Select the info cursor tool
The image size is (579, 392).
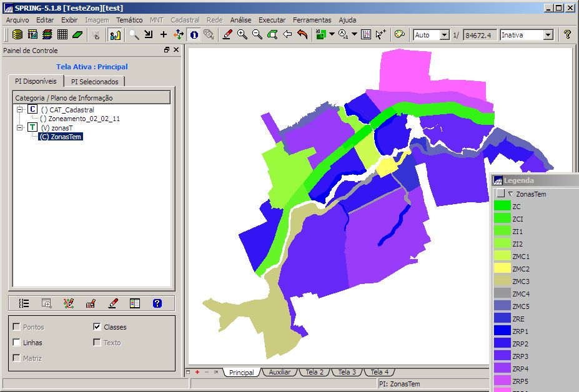194,35
